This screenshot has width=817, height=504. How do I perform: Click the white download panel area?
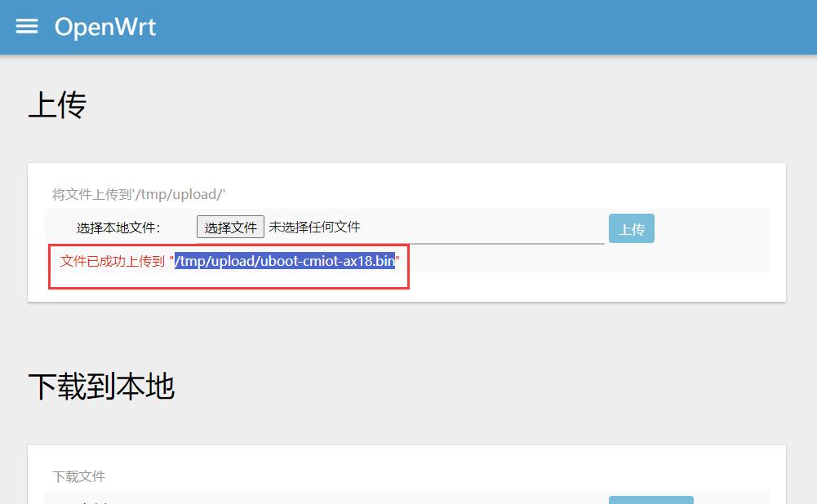(x=408, y=461)
